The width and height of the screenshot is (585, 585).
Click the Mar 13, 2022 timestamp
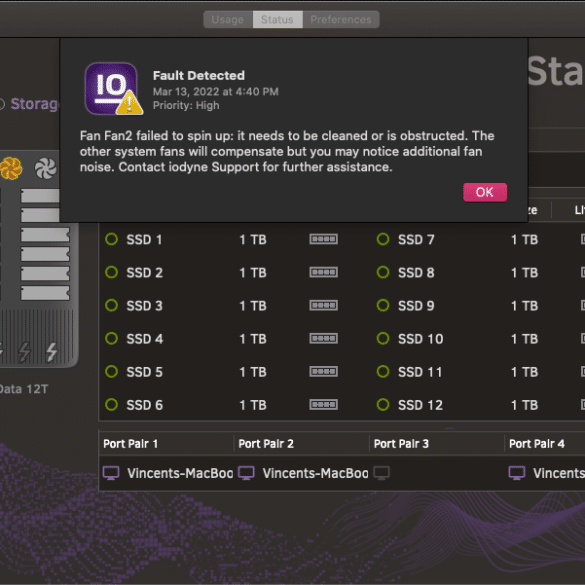(216, 92)
